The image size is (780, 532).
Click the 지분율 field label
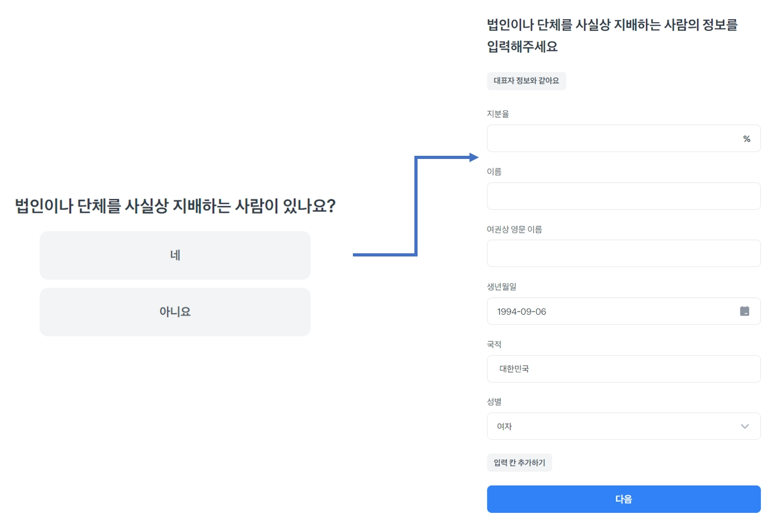click(498, 114)
